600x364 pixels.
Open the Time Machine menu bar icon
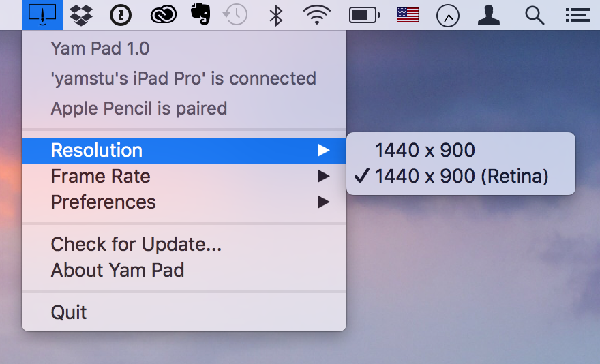click(x=235, y=15)
